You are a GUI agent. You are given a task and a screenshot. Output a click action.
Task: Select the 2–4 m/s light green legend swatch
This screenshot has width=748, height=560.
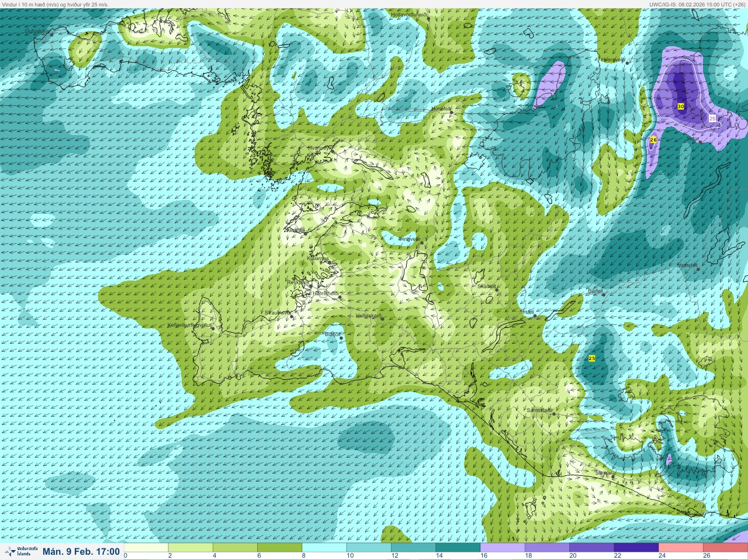[191, 548]
